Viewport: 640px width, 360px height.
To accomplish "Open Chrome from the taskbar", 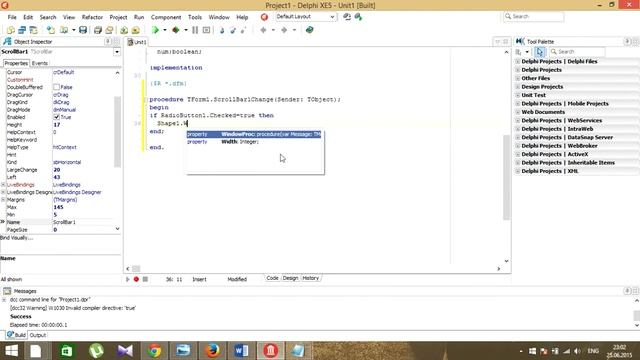I will coord(154,350).
